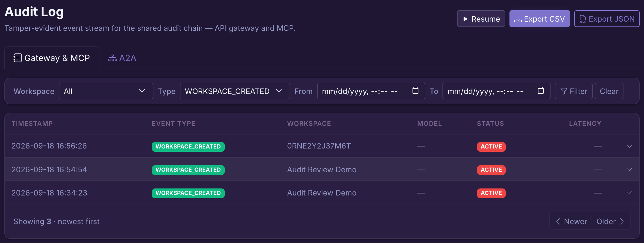
Task: Click WORKSPACE_CREATED badge in 16:54:54 row
Action: click(x=188, y=170)
